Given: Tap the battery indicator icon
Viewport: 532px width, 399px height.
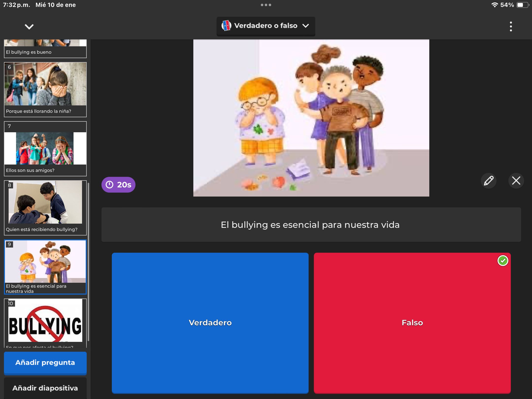Looking at the screenshot, I should point(522,5).
